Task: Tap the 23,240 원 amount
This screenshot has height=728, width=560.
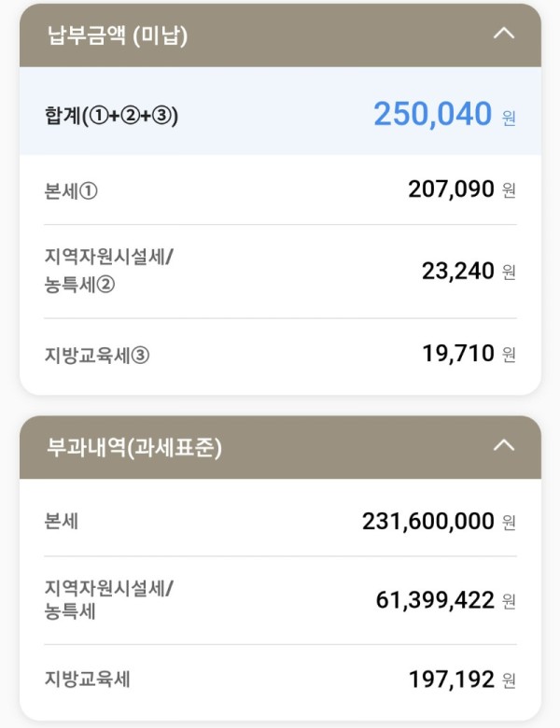Action: (469, 272)
